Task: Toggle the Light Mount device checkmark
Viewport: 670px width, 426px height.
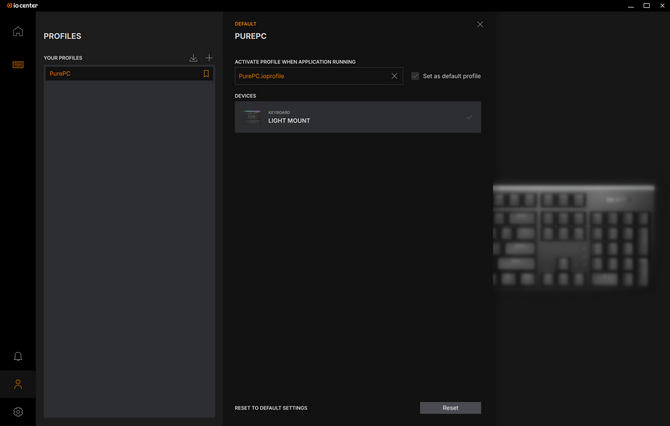Action: tap(469, 117)
